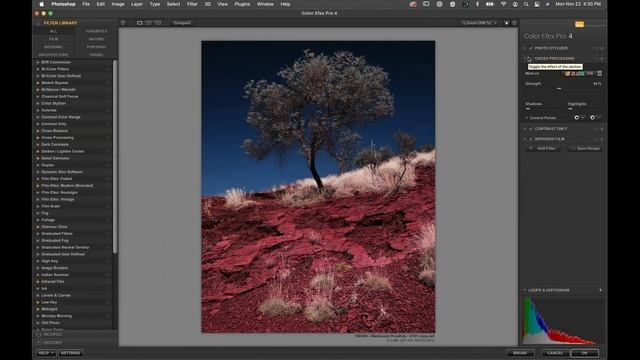Add a minus control point
Image resolution: width=640 pixels, height=360 pixels.
[595, 118]
